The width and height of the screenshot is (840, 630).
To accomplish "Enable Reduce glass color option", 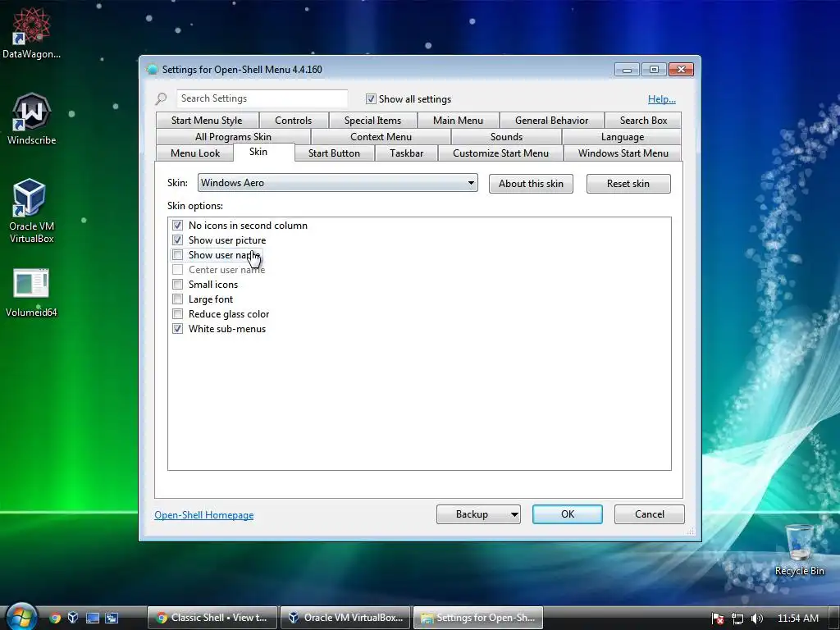I will click(x=177, y=314).
